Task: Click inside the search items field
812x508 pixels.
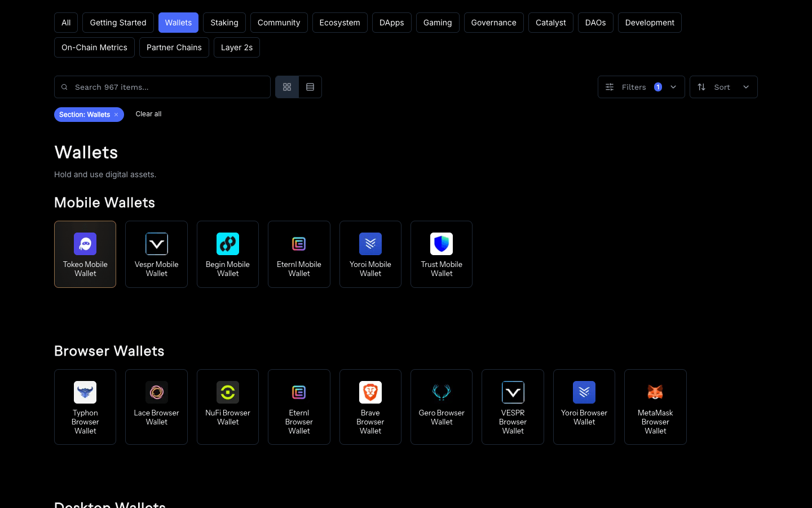Action: pyautogui.click(x=162, y=87)
